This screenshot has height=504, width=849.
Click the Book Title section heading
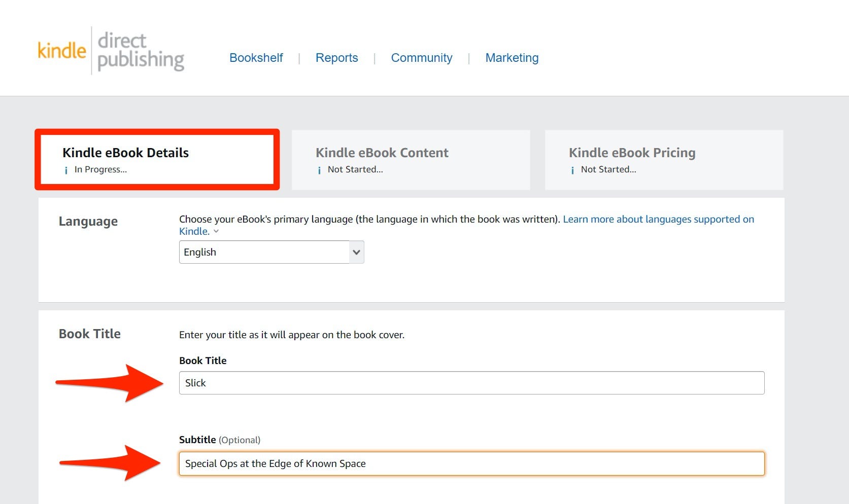coord(90,334)
